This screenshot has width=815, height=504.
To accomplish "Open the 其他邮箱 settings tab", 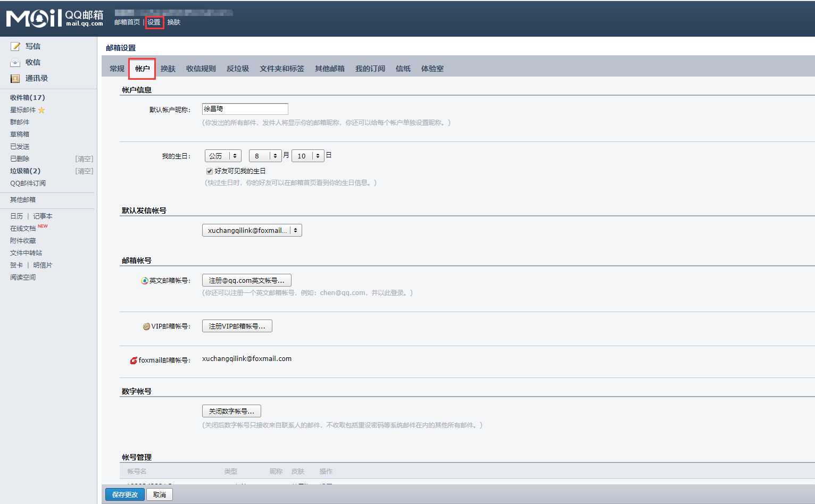I will pyautogui.click(x=330, y=69).
